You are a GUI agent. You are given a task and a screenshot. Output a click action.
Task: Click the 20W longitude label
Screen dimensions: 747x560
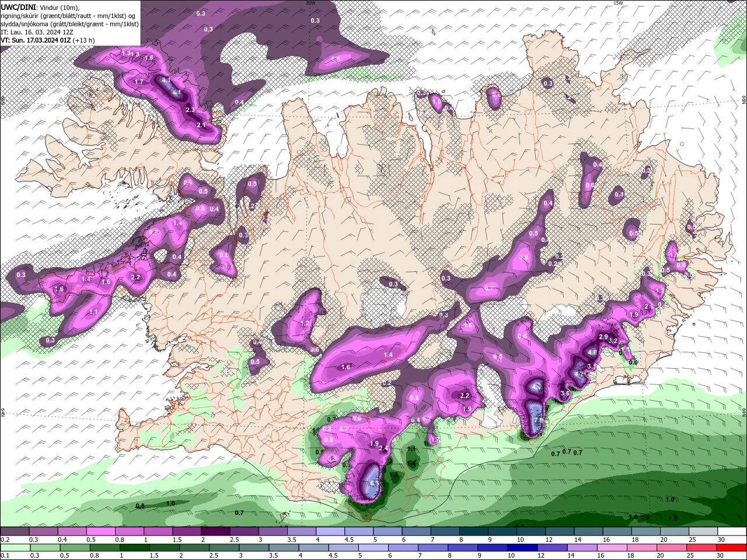click(310, 3)
